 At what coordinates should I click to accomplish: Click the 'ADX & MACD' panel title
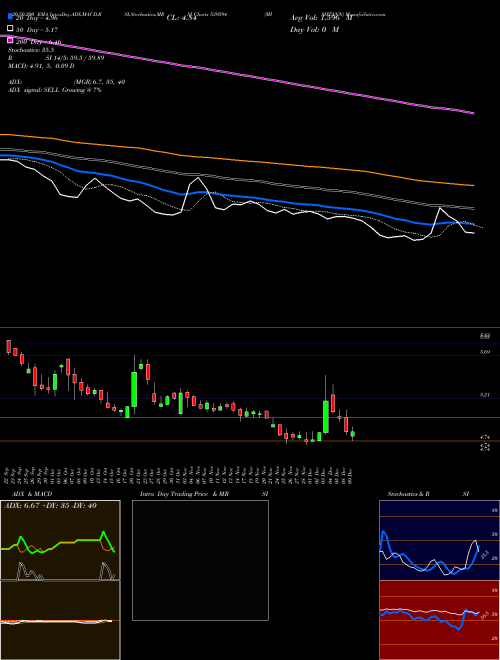pos(32,494)
